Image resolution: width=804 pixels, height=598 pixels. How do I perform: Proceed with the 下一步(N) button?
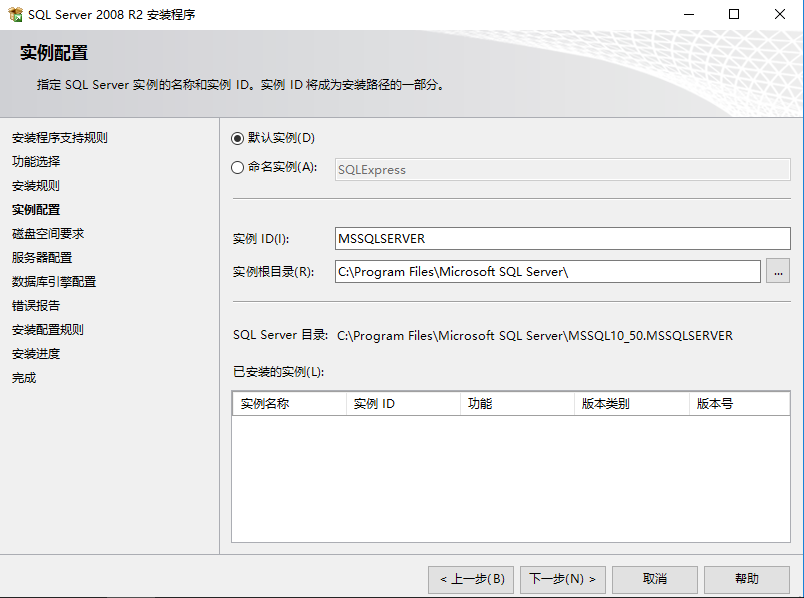coord(562,579)
